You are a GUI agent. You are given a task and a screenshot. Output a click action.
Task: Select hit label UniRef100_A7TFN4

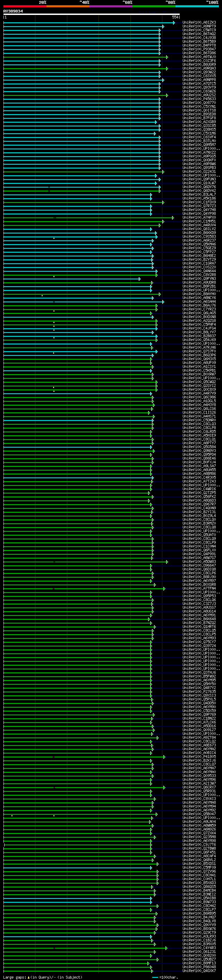click(x=199, y=589)
